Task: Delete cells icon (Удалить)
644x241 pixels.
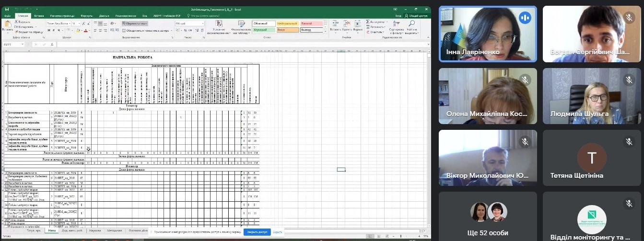Action: [x=347, y=23]
